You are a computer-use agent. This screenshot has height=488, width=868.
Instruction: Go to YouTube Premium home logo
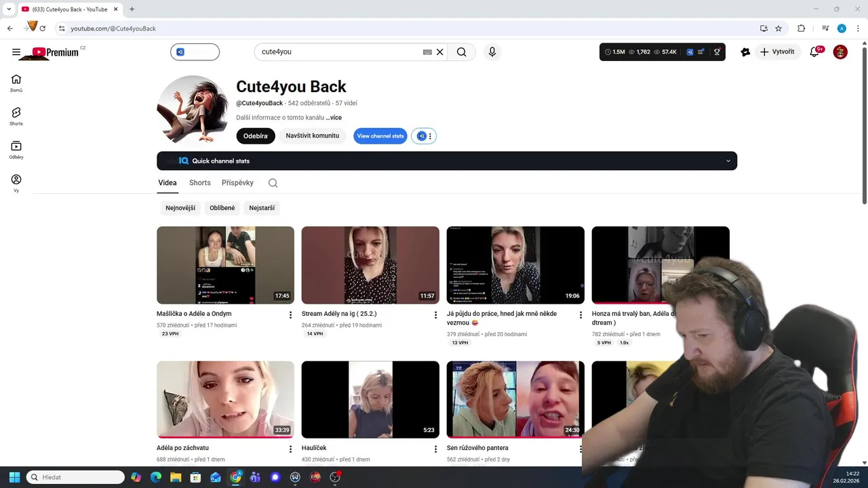tap(55, 52)
